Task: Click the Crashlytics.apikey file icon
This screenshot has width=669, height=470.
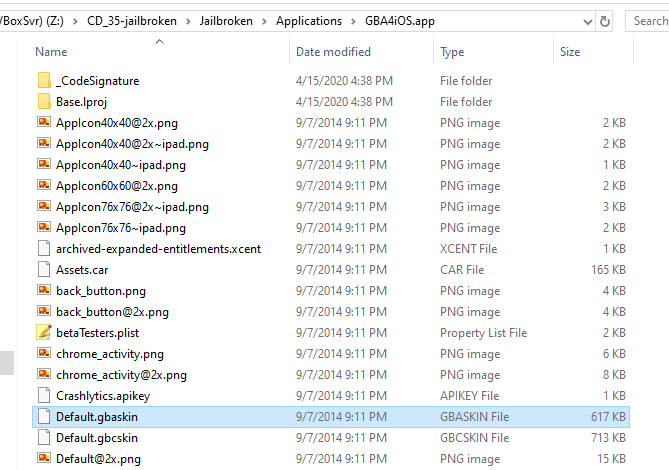Action: tap(44, 395)
